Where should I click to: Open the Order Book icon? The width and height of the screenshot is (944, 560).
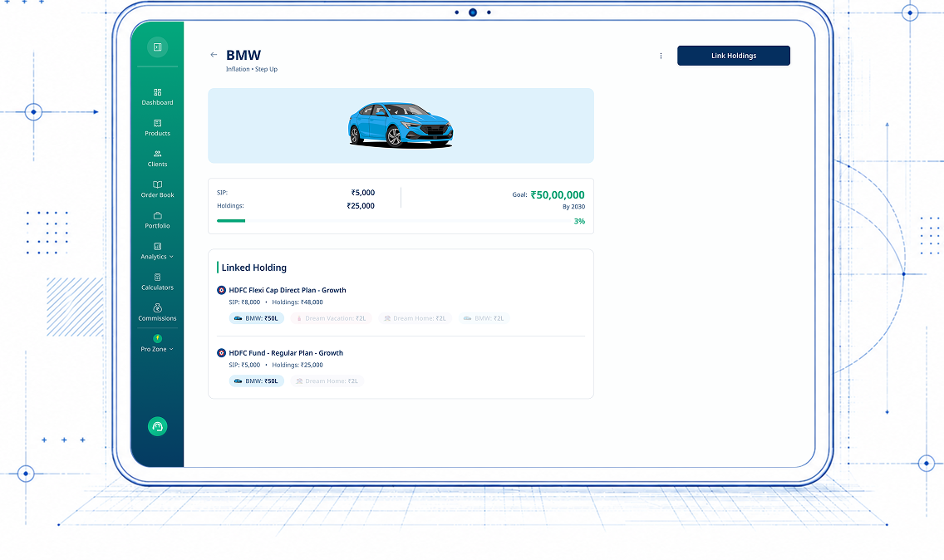point(157,184)
